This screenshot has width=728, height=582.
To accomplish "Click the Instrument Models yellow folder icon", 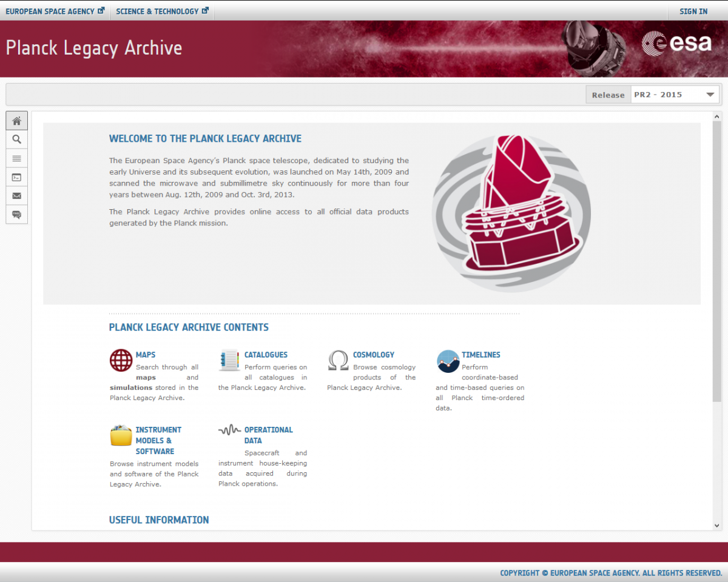I will coord(121,435).
